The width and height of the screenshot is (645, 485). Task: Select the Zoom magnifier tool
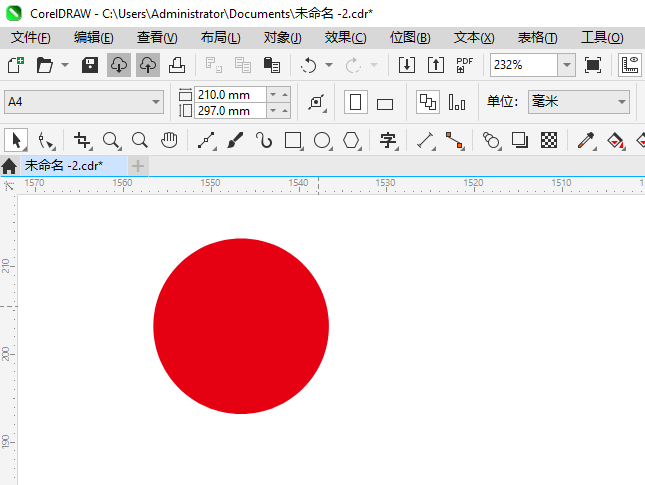pos(111,140)
